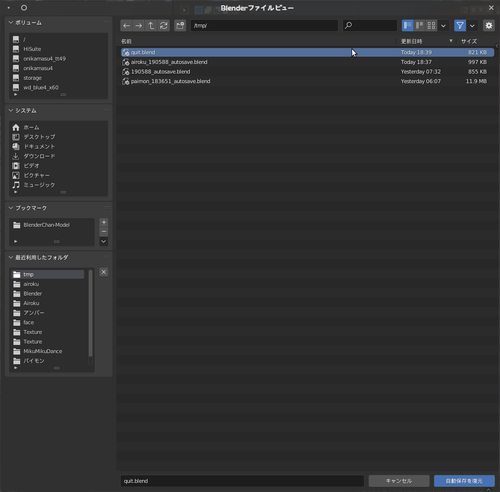Switch to vertical list display mode

(x=407, y=25)
